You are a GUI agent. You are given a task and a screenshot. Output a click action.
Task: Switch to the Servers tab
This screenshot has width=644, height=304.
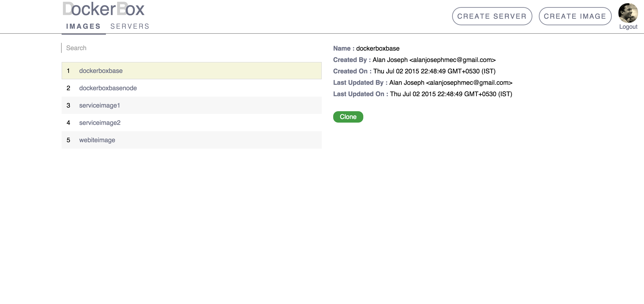[130, 26]
